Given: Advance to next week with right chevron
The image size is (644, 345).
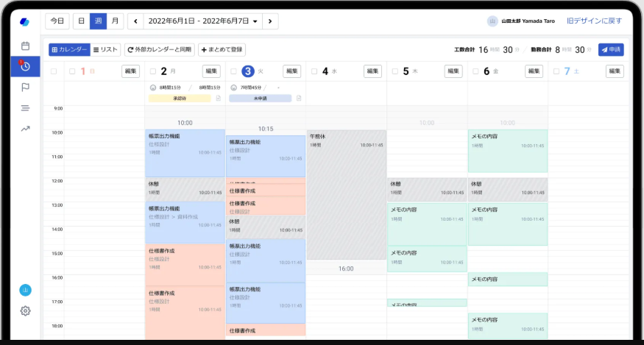Looking at the screenshot, I should pyautogui.click(x=270, y=21).
